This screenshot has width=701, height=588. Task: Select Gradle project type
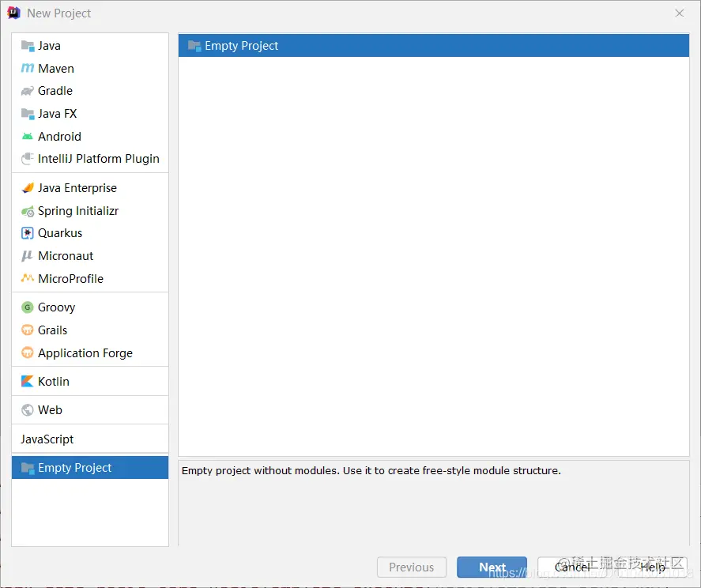90,91
